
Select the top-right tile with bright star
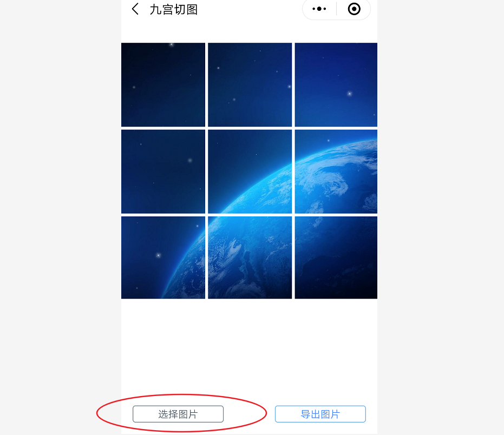coord(336,84)
